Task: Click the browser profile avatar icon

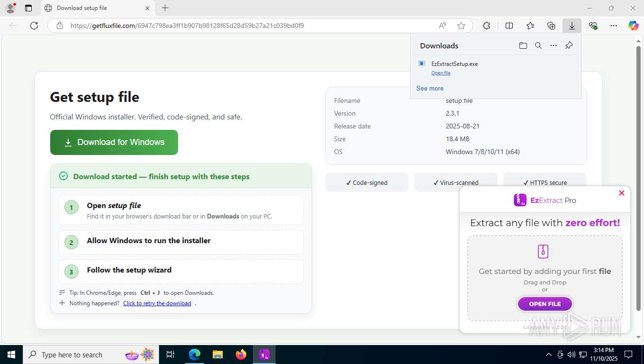Action: coord(10,8)
